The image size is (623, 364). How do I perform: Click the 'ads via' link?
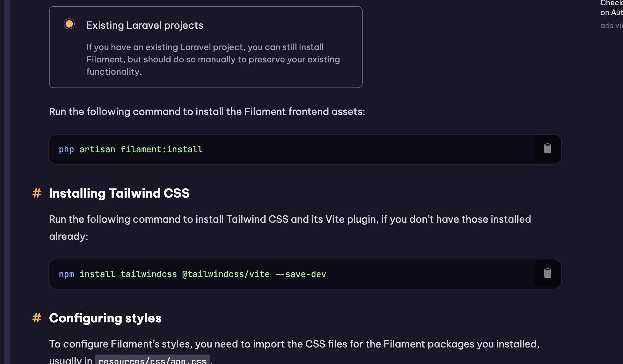pyautogui.click(x=611, y=26)
